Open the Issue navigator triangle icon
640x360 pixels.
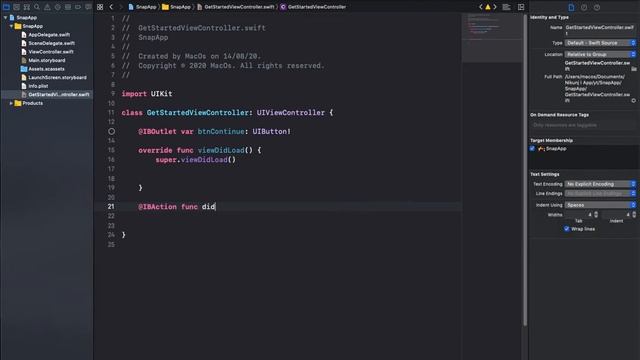pyautogui.click(x=47, y=7)
